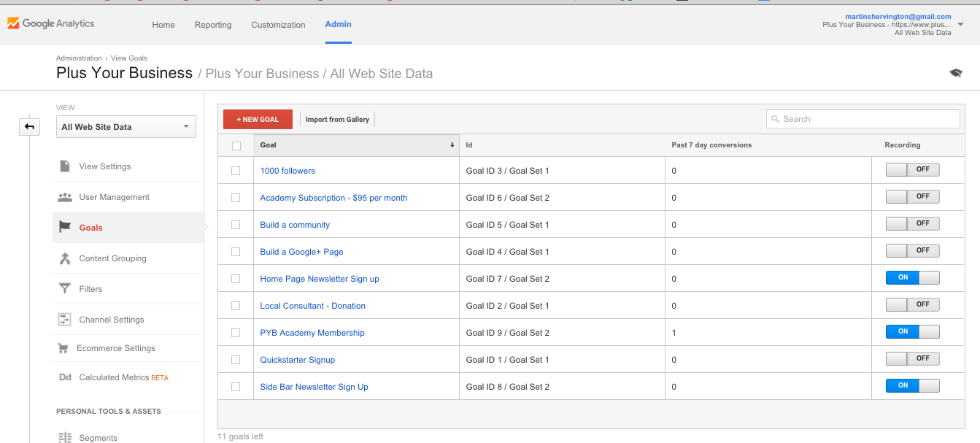Open the Side Bar Newsletter Sign Up goal
980x443 pixels.
315,387
